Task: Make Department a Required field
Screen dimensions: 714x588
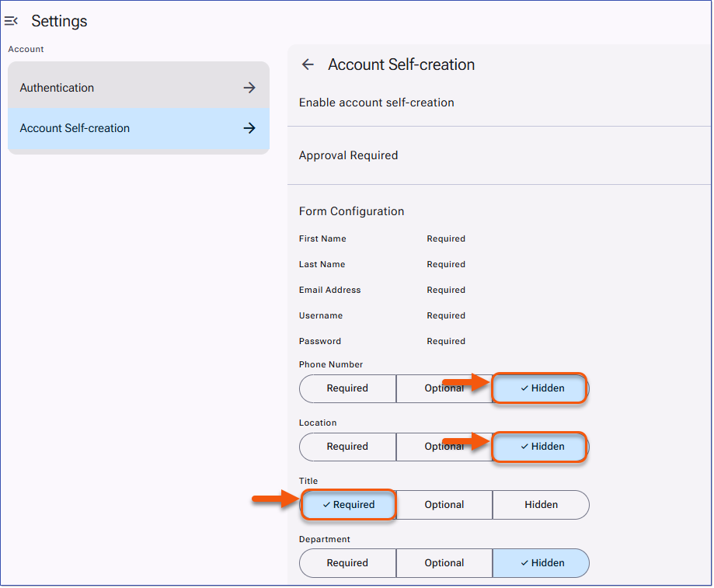Action: pyautogui.click(x=347, y=563)
